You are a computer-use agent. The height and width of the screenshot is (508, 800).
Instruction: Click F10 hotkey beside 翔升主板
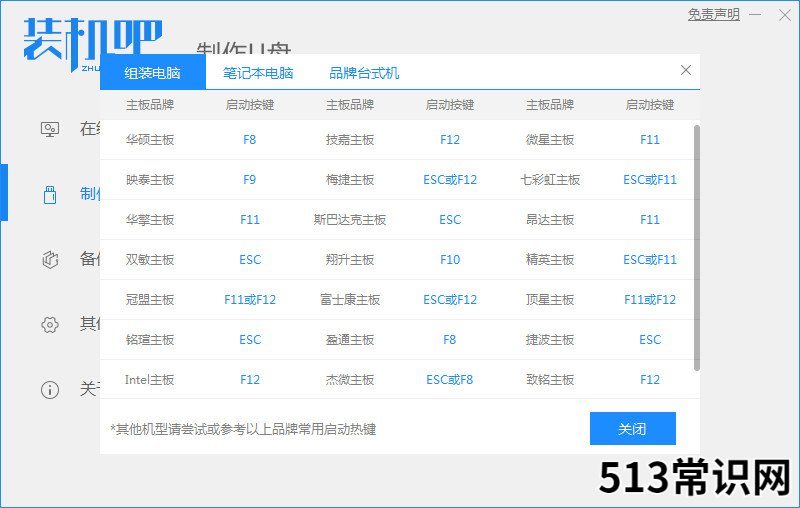click(450, 260)
